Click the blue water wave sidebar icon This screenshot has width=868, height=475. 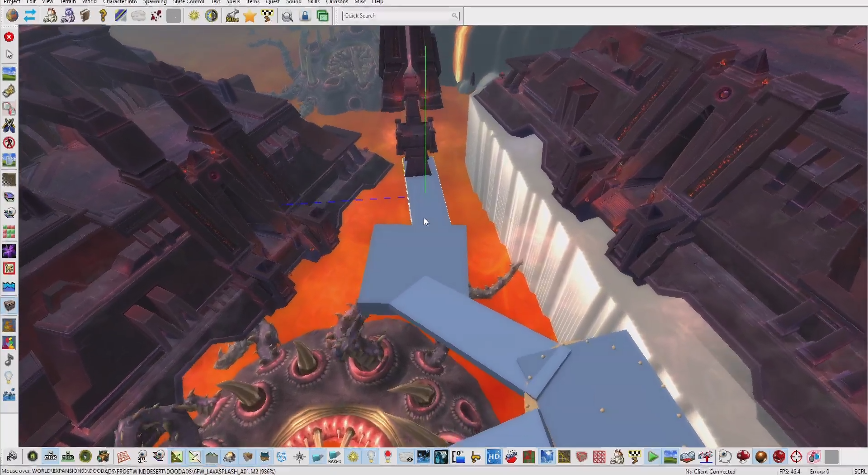[9, 287]
